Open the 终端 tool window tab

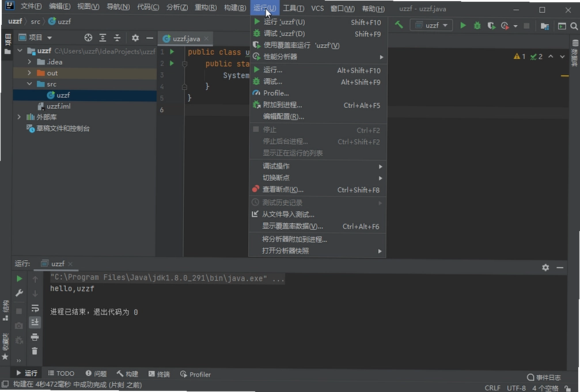coord(159,374)
